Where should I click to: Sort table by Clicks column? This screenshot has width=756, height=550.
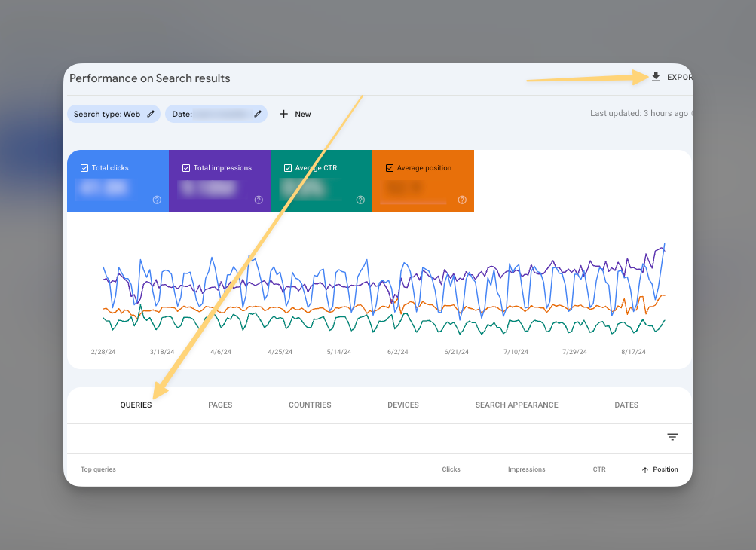tap(451, 469)
